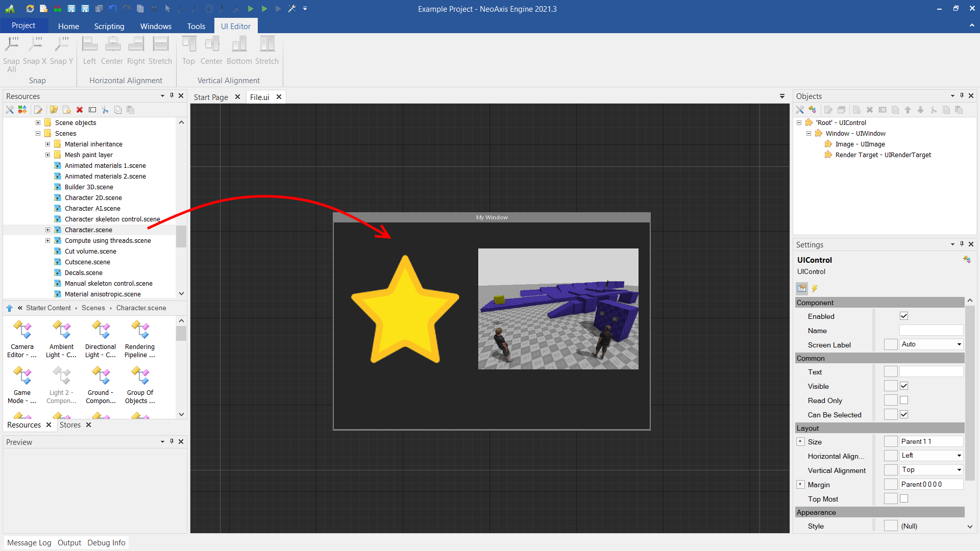This screenshot has width=980, height=551.
Task: Toggle the Enabled checkbox
Action: (904, 316)
